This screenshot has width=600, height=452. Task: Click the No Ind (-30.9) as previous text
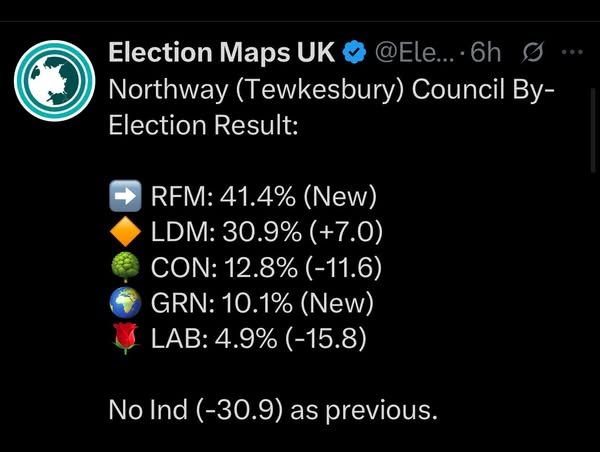click(x=272, y=411)
